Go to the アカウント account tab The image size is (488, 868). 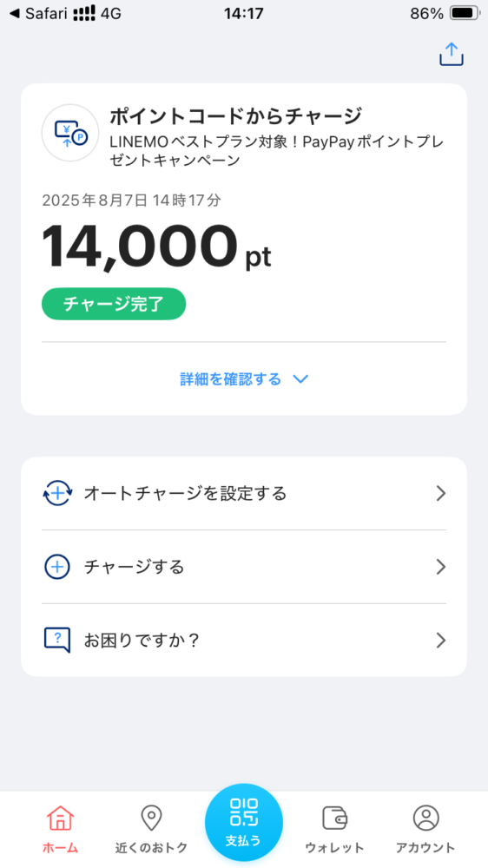pyautogui.click(x=425, y=829)
